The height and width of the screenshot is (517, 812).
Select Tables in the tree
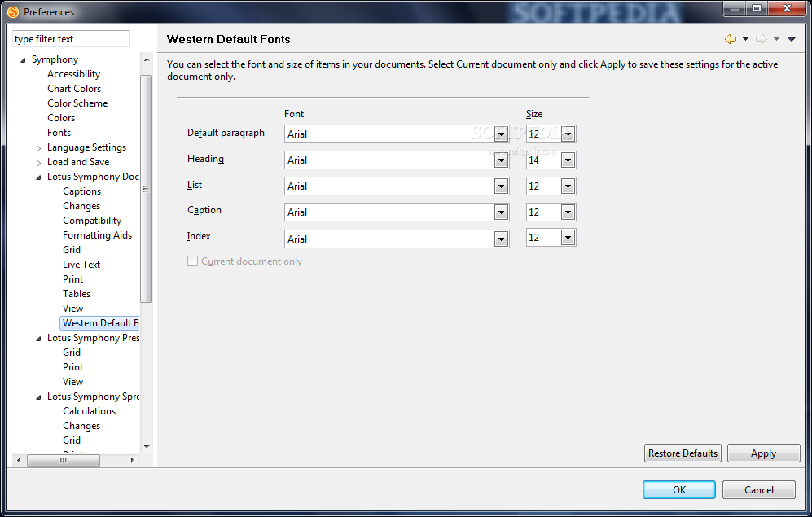(76, 293)
